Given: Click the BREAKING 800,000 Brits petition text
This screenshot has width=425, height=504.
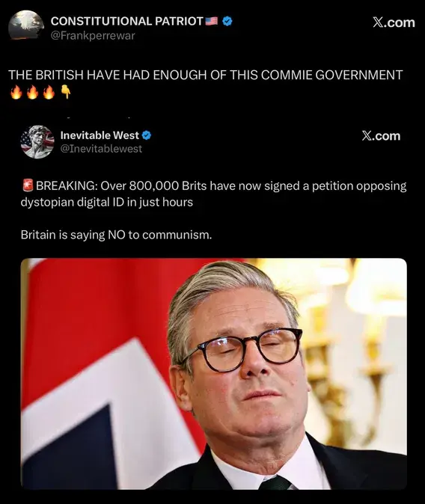Looking at the screenshot, I should pyautogui.click(x=214, y=194).
